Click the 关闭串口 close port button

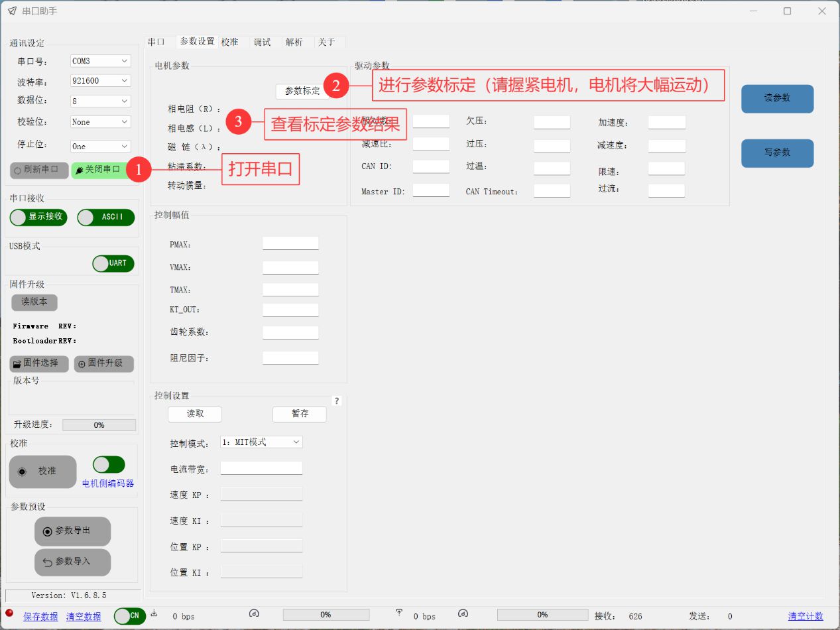(x=98, y=170)
